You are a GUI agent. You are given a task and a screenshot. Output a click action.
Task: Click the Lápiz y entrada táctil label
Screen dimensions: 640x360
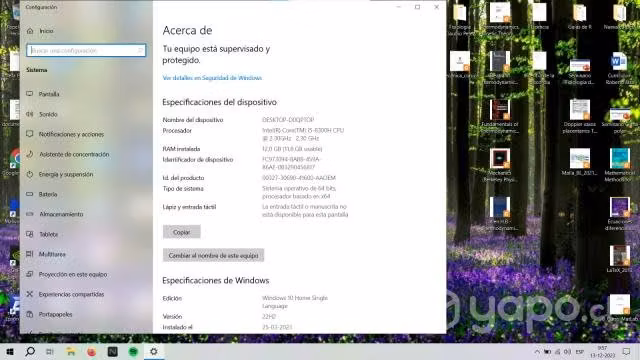pyautogui.click(x=189, y=207)
